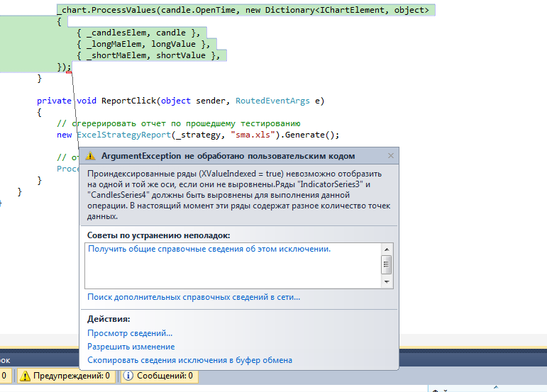Click the warning icon in exception title

91,156
